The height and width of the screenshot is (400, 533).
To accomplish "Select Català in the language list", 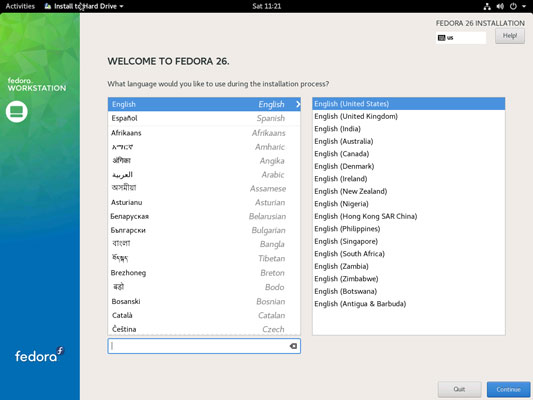I will (204, 315).
